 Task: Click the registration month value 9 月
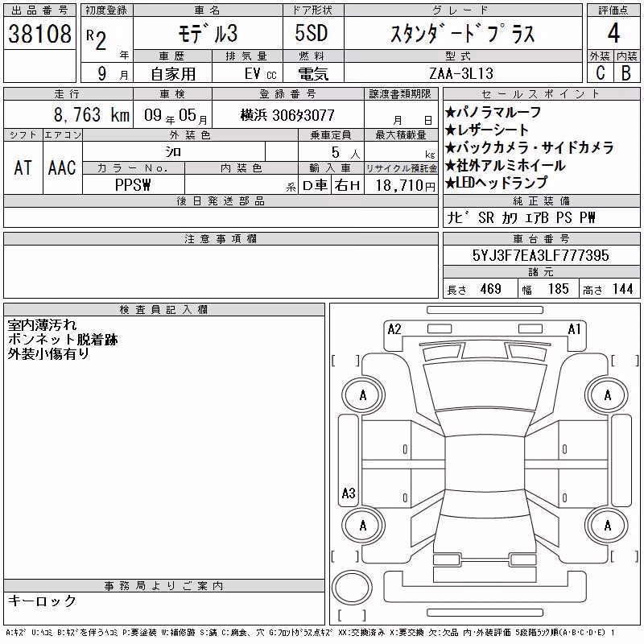113,74
